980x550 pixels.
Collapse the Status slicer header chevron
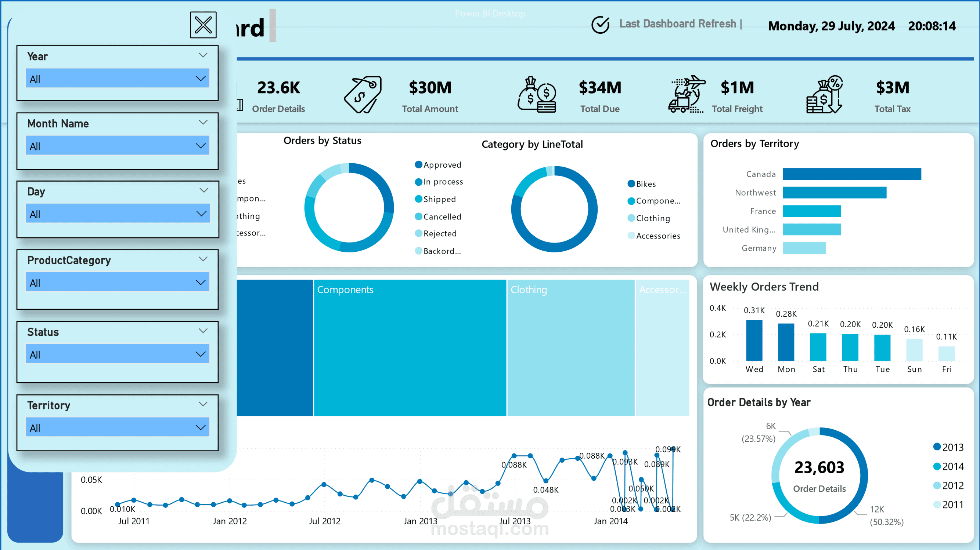(x=203, y=331)
